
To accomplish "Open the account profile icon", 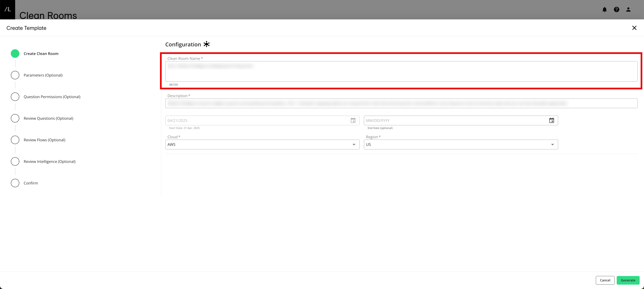I will coord(628,9).
